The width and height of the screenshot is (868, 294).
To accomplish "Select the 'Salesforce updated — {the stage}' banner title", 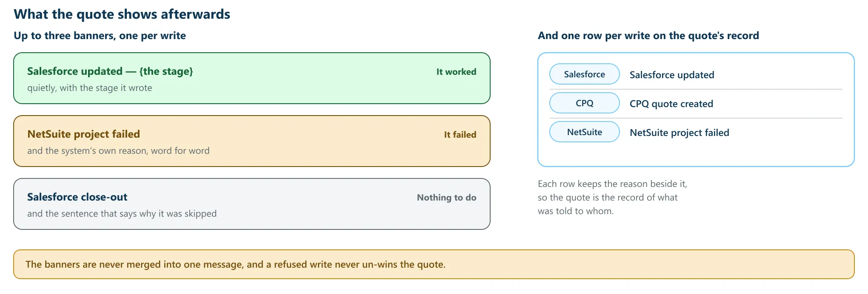I will point(110,71).
